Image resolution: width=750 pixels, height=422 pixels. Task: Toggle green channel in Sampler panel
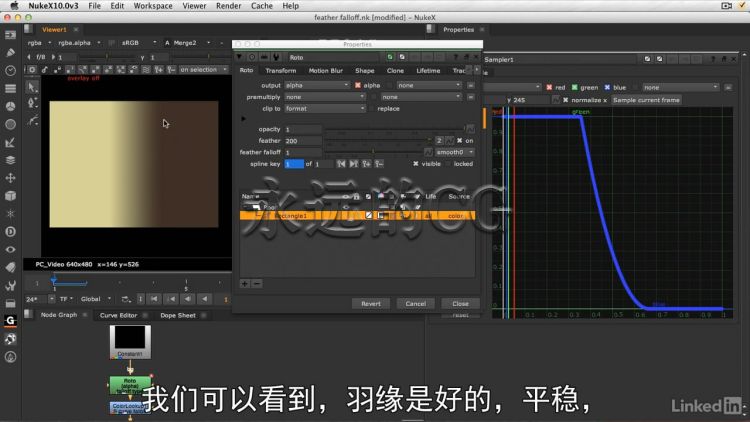pos(574,88)
